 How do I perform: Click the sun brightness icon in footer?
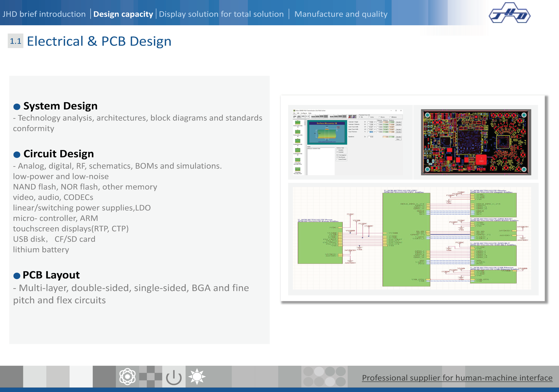point(197,377)
